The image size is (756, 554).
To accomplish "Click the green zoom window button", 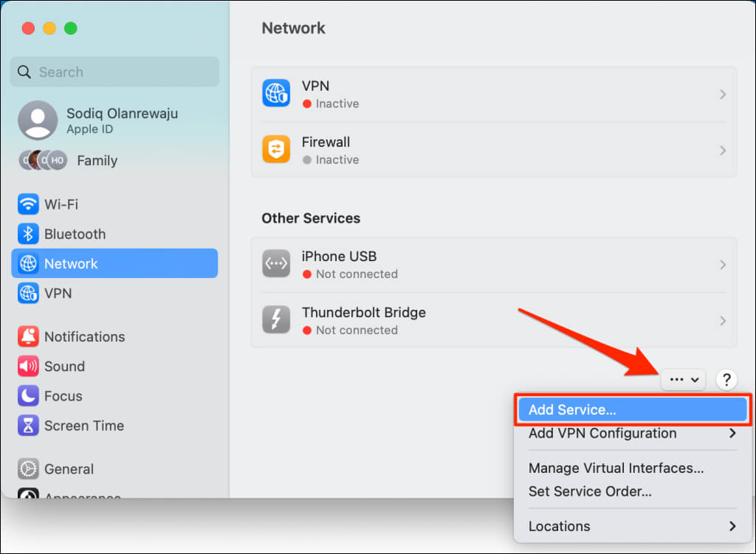I will click(71, 29).
